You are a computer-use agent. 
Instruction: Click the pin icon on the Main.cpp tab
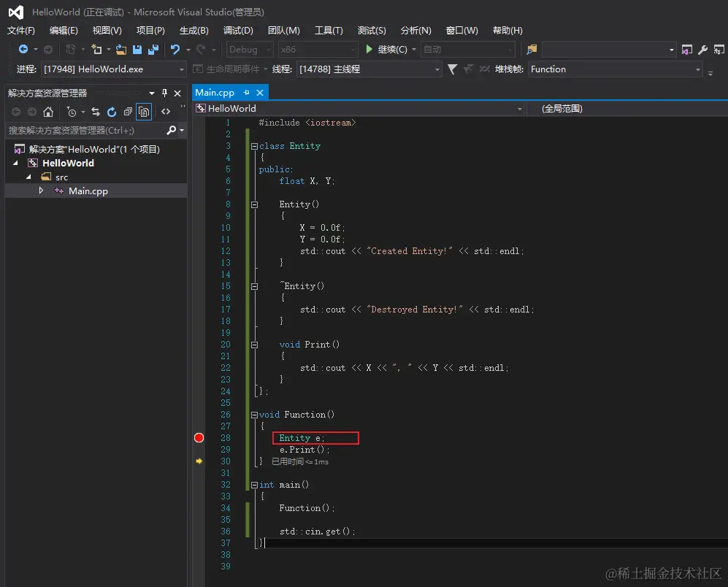click(x=246, y=93)
